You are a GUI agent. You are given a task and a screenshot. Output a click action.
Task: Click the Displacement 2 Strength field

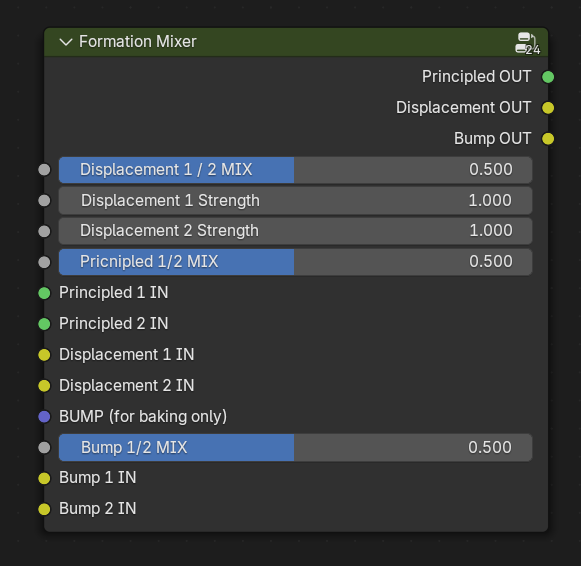click(295, 231)
